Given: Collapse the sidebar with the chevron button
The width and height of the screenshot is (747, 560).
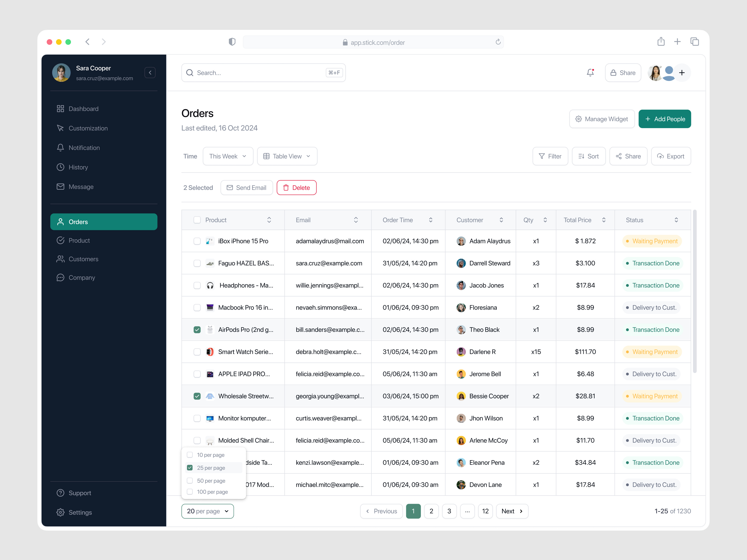Looking at the screenshot, I should pyautogui.click(x=150, y=72).
